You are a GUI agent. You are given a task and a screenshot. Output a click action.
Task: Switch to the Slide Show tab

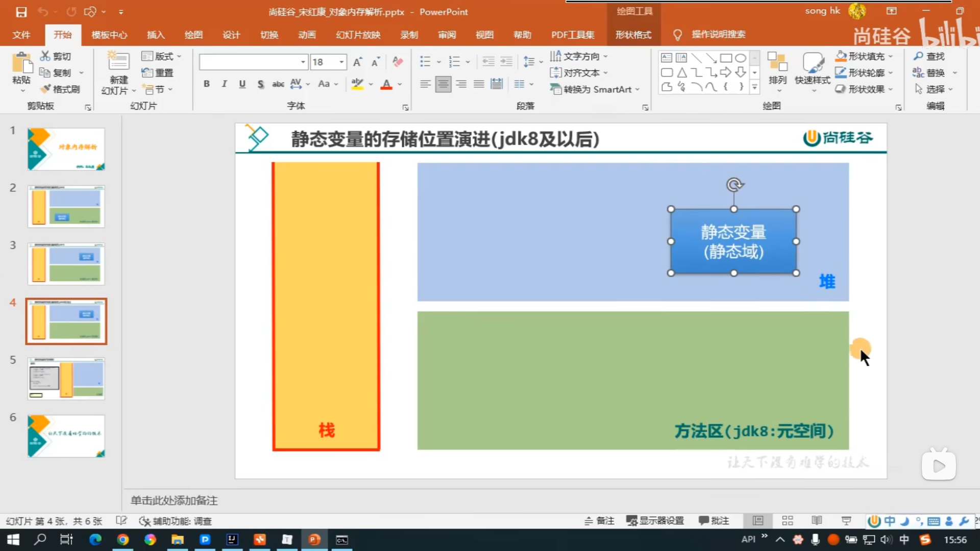point(358,35)
